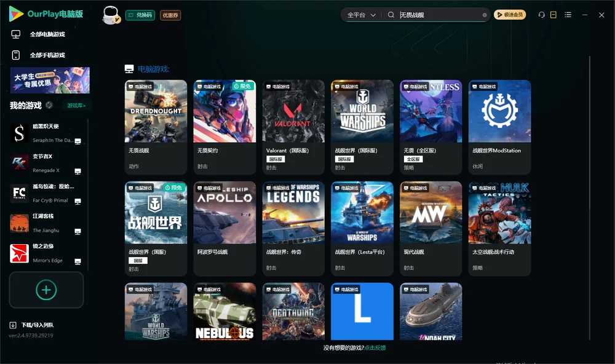Open the 无畏（全区服）Dauntless card
This screenshot has height=364, width=615.
click(430, 127)
